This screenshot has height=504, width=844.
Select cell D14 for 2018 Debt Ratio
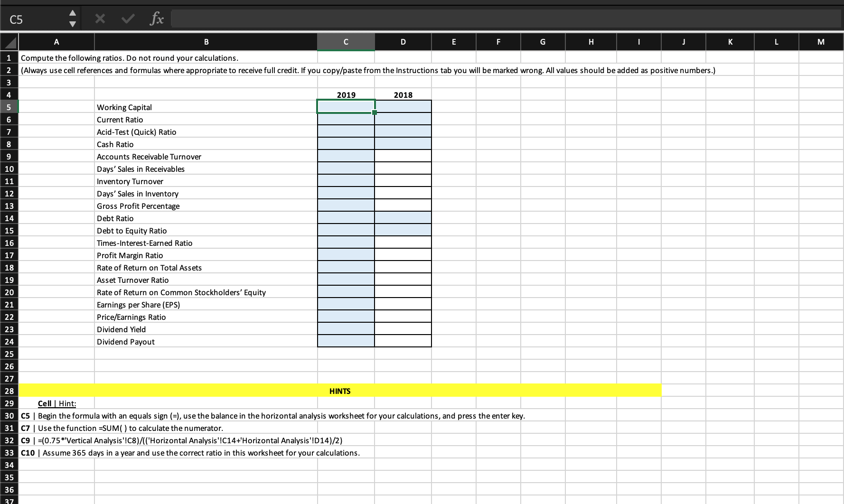[403, 218]
